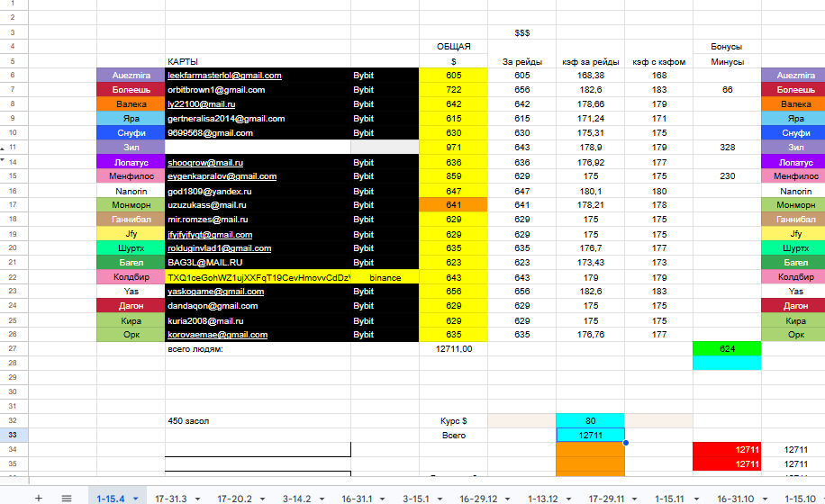Select the 'binance' cell in Колдбир row
Screen dimensions: 825x504
pos(385,277)
